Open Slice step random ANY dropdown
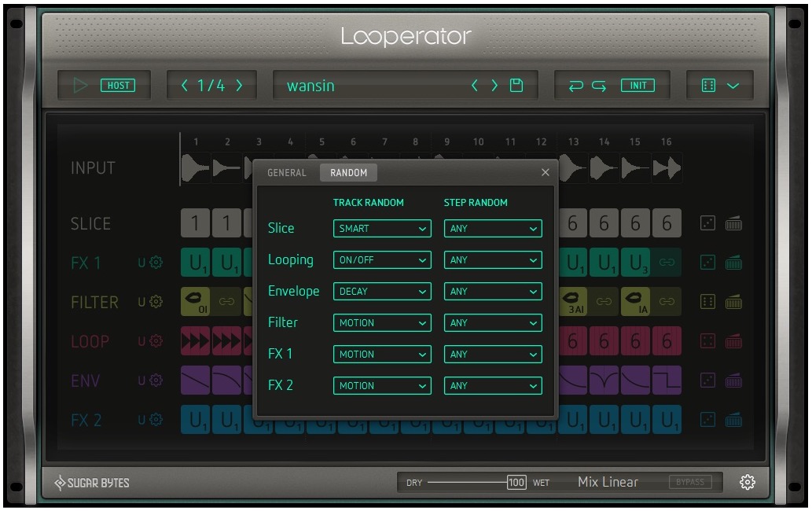This screenshot has height=511, width=812. [x=493, y=228]
